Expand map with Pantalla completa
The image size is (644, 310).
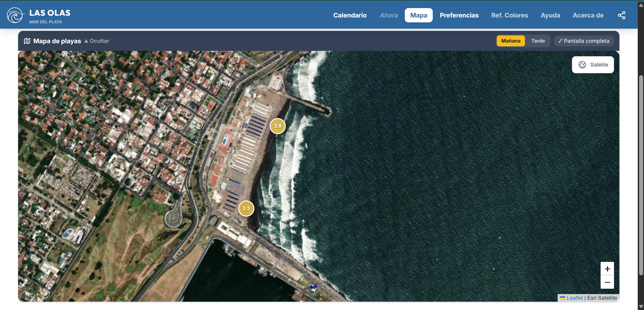click(584, 41)
